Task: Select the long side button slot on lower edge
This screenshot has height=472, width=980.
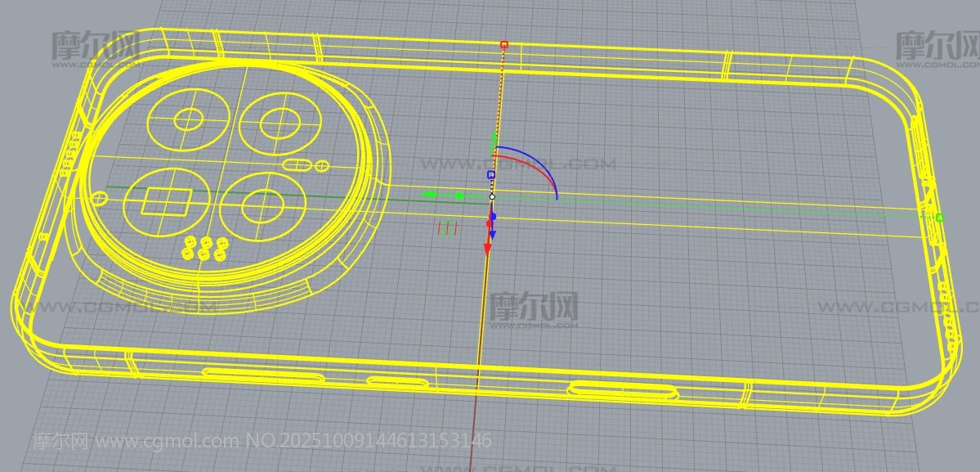Action: pos(624,391)
